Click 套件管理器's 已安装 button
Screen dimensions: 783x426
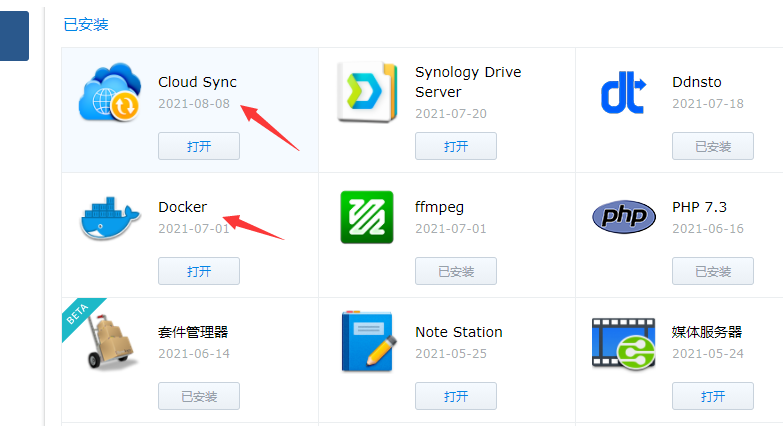click(199, 396)
